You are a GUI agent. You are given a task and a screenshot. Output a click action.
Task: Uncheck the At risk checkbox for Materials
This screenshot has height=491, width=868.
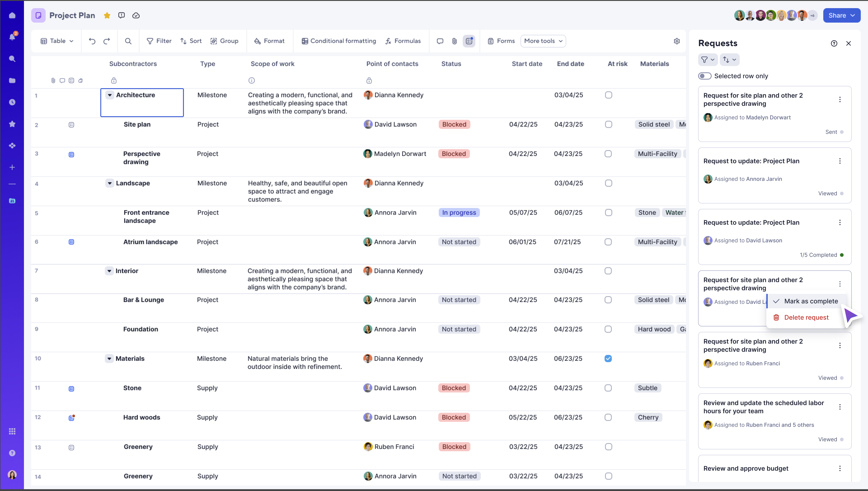(608, 359)
